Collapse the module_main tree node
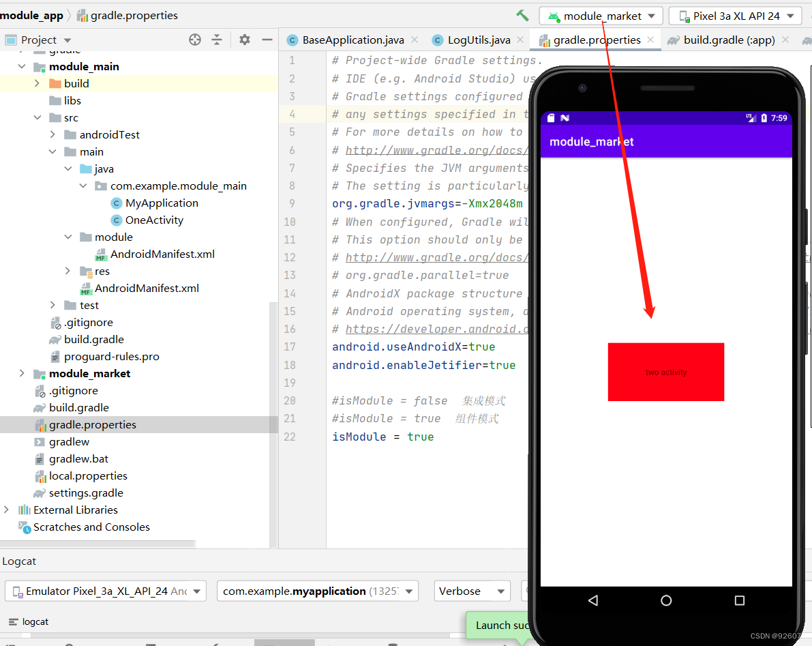 [x=22, y=66]
